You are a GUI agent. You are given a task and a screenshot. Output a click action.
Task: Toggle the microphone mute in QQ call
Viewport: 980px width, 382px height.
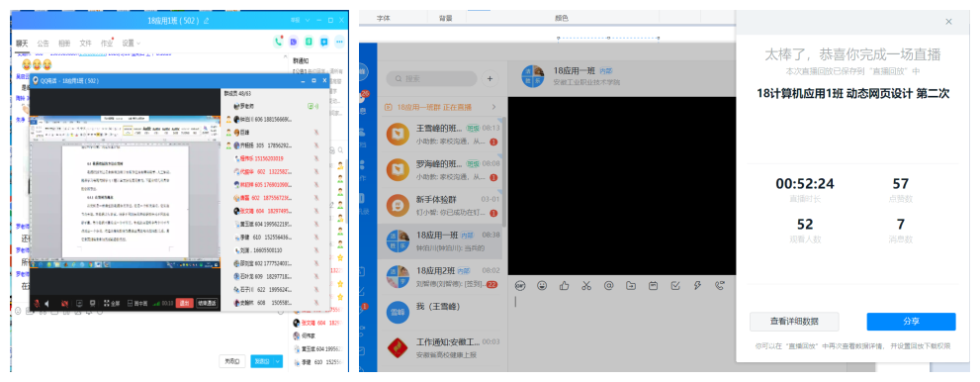pos(37,303)
